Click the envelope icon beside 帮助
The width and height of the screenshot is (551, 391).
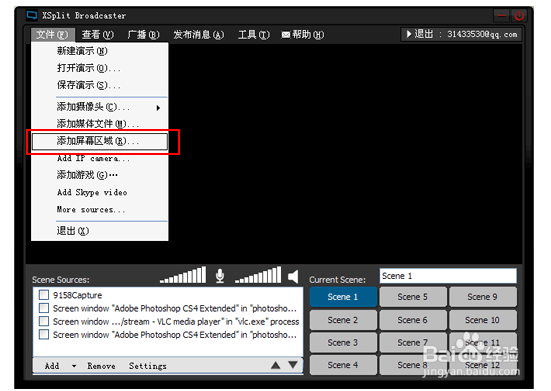coord(286,35)
